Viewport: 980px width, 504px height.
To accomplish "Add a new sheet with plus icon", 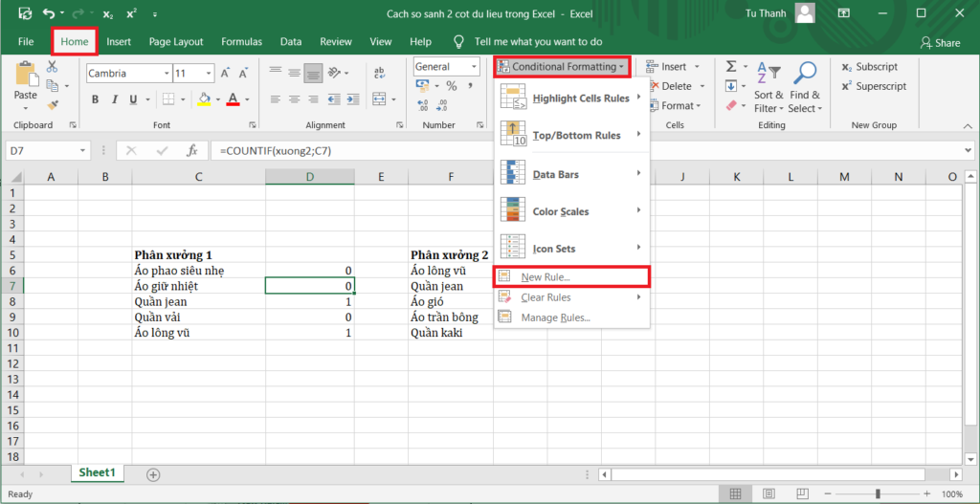I will click(x=153, y=474).
